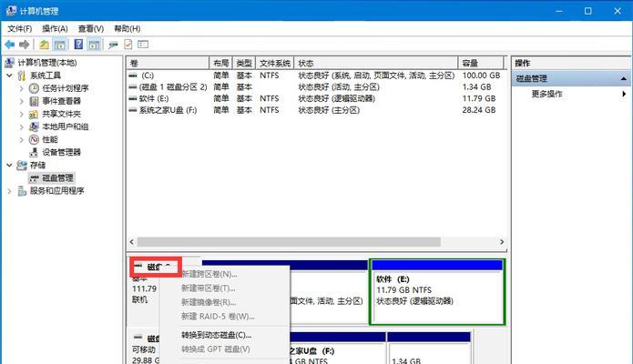Select the 系统之家U盘 (F:) row
Screen dimensions: 633x364
pyautogui.click(x=316, y=110)
